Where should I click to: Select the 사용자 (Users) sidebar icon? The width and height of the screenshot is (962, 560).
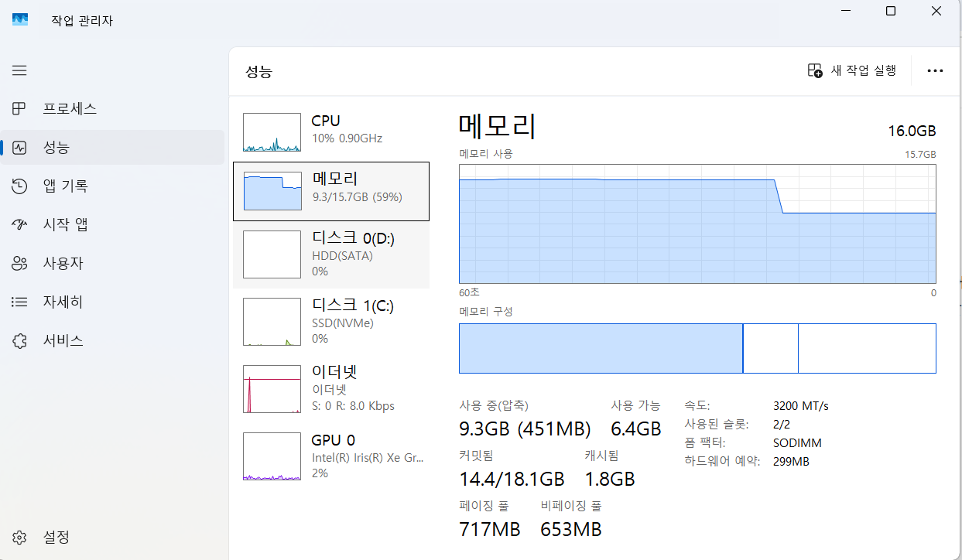coord(19,263)
